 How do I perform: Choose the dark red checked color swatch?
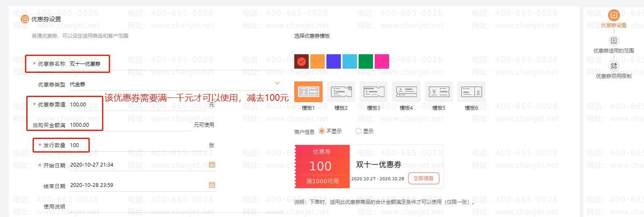tap(301, 61)
